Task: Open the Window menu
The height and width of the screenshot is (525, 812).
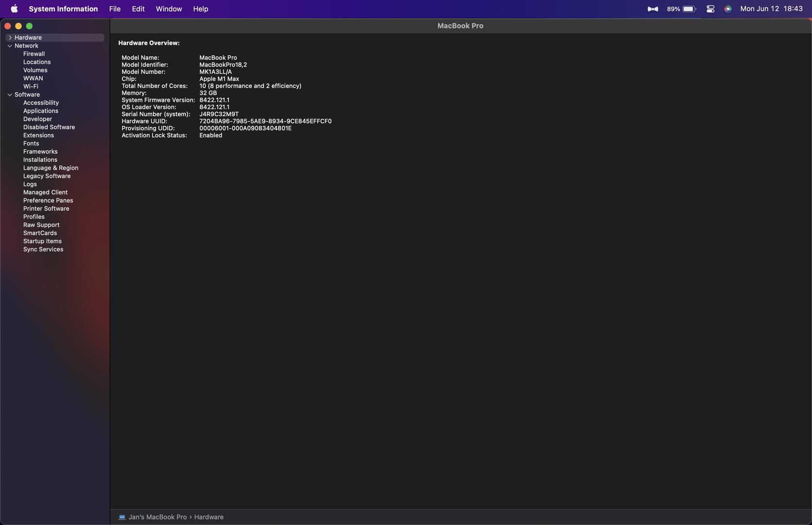Action: 169,9
